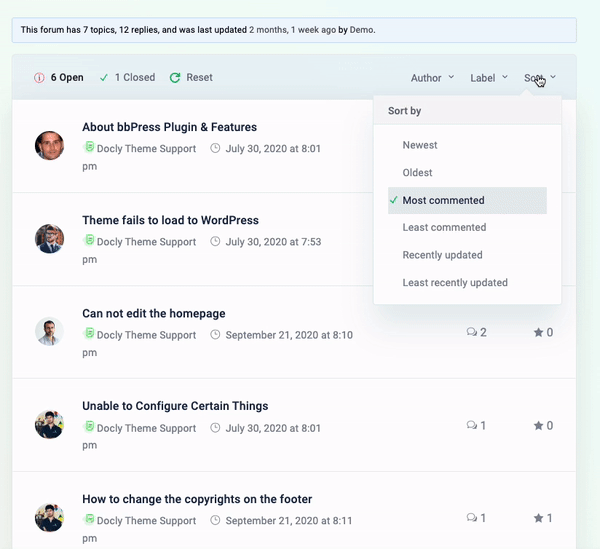Screen dimensions: 600x549
Task: Open Docly Theme Support under About bbPress topic
Action: (x=146, y=148)
